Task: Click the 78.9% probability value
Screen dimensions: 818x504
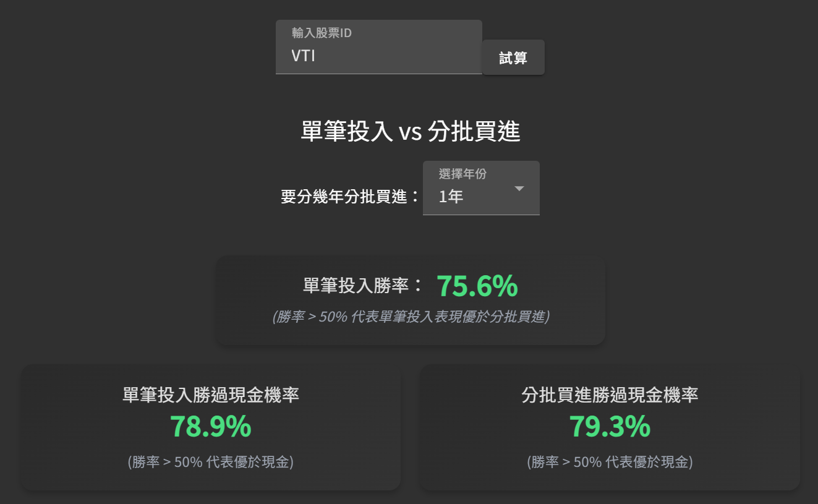Action: (x=210, y=426)
